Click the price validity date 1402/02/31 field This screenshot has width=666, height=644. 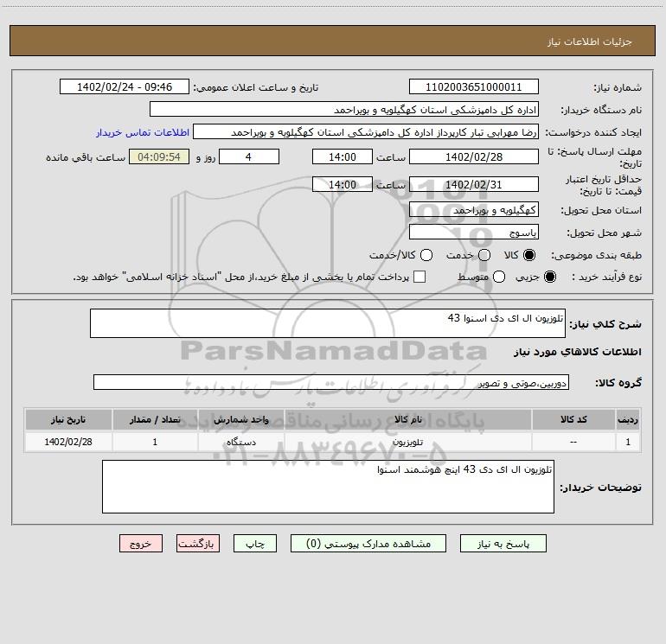[474, 184]
